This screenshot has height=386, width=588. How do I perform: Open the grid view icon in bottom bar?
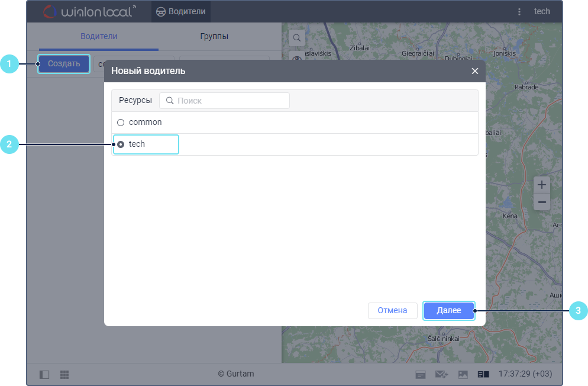[64, 374]
